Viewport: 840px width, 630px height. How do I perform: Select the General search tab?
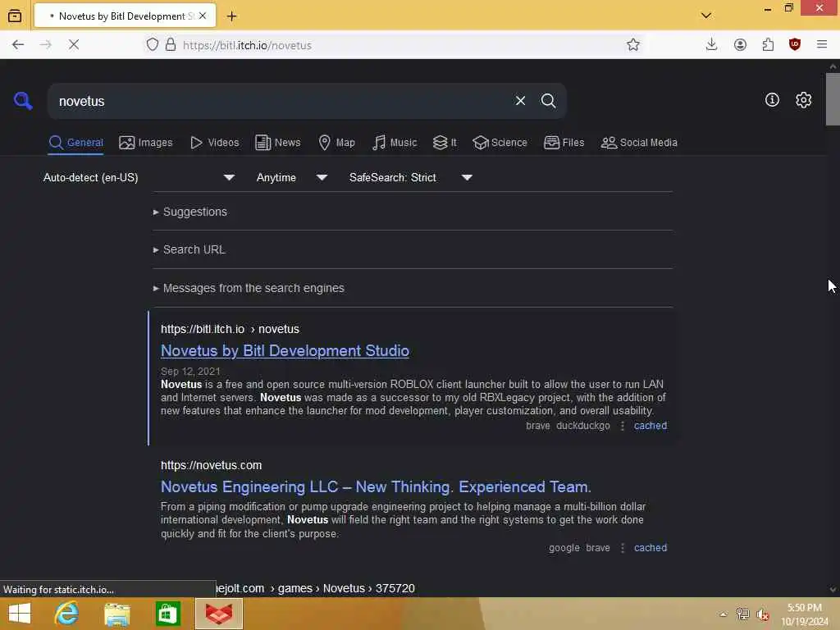click(x=75, y=143)
